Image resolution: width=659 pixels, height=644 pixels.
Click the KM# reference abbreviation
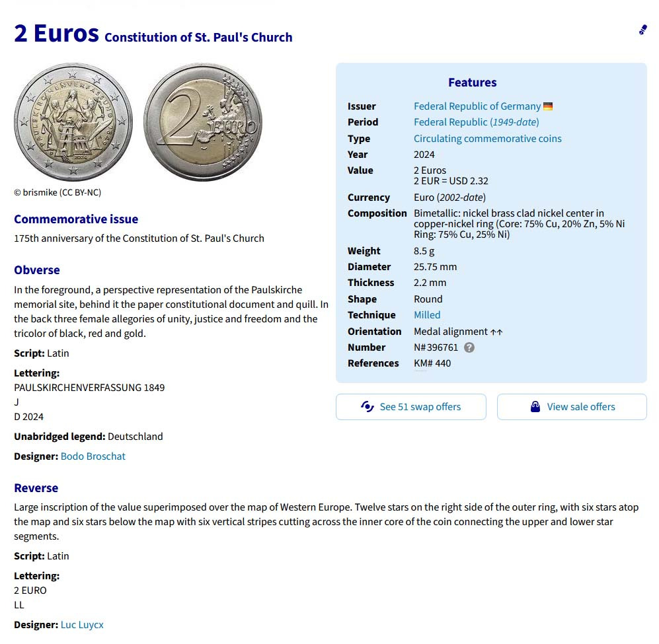click(420, 363)
